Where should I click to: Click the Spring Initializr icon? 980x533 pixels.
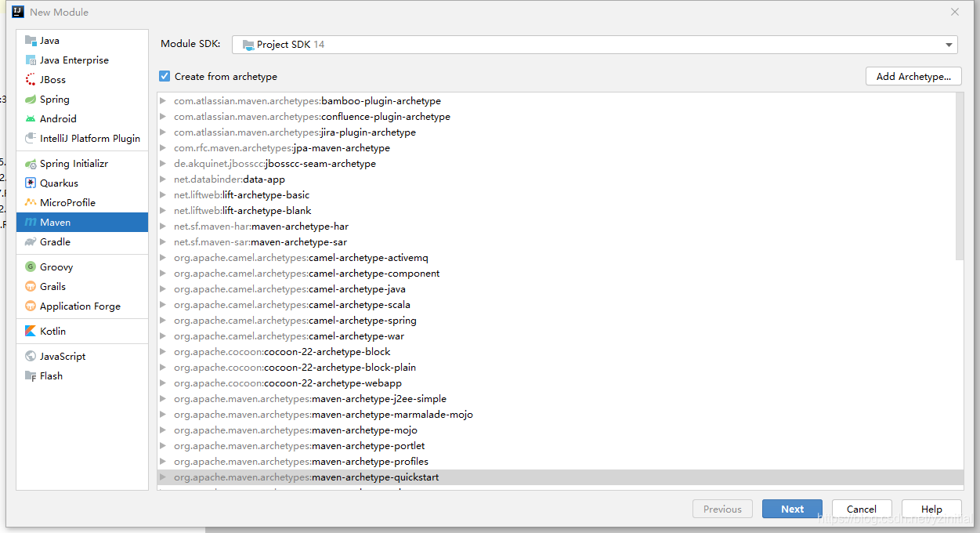pyautogui.click(x=31, y=164)
